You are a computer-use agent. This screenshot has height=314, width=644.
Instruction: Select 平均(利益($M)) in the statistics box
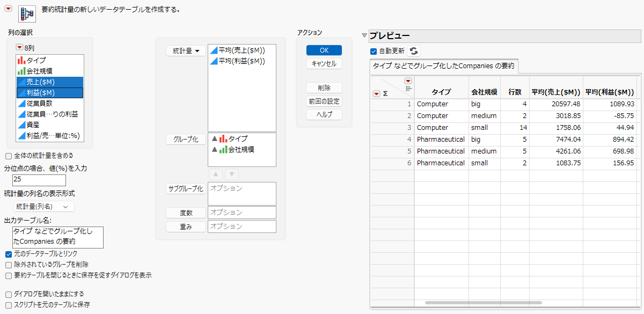[x=241, y=61]
